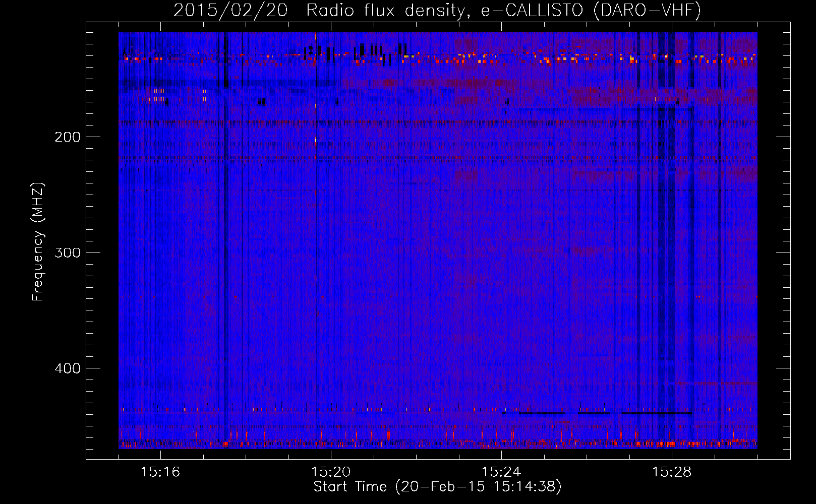
Task: Click the 15:16 time tick label
Action: click(x=160, y=472)
